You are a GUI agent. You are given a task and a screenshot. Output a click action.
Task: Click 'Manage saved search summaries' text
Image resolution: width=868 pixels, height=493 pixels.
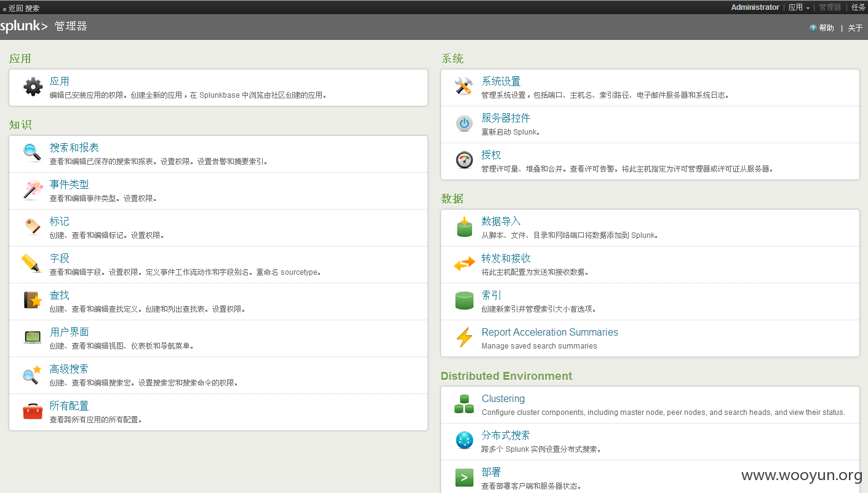pyautogui.click(x=539, y=346)
